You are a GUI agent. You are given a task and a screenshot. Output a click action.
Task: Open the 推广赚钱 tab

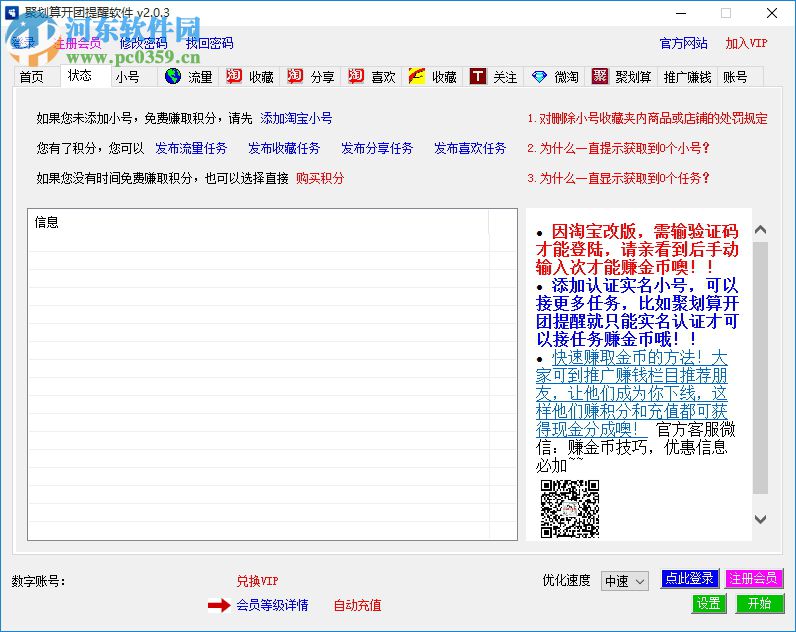tap(687, 77)
